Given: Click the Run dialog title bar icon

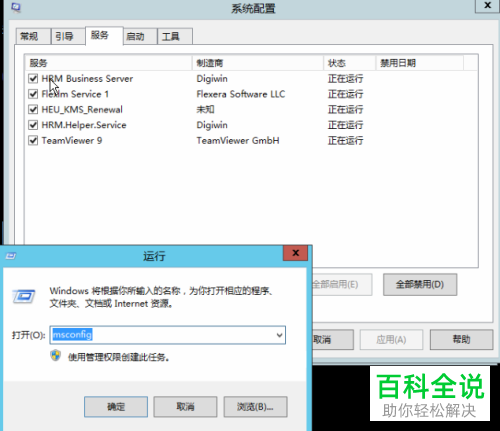Looking at the screenshot, I should [11, 256].
